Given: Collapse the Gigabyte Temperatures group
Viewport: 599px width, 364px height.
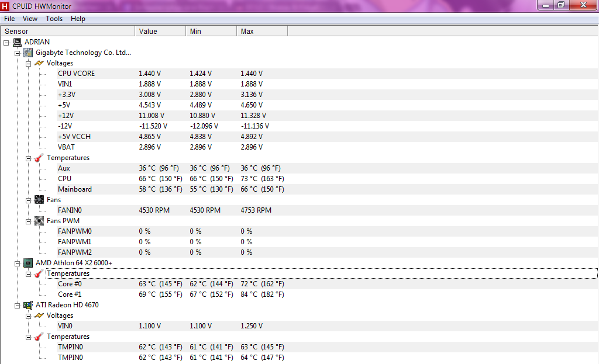Looking at the screenshot, I should tap(28, 158).
